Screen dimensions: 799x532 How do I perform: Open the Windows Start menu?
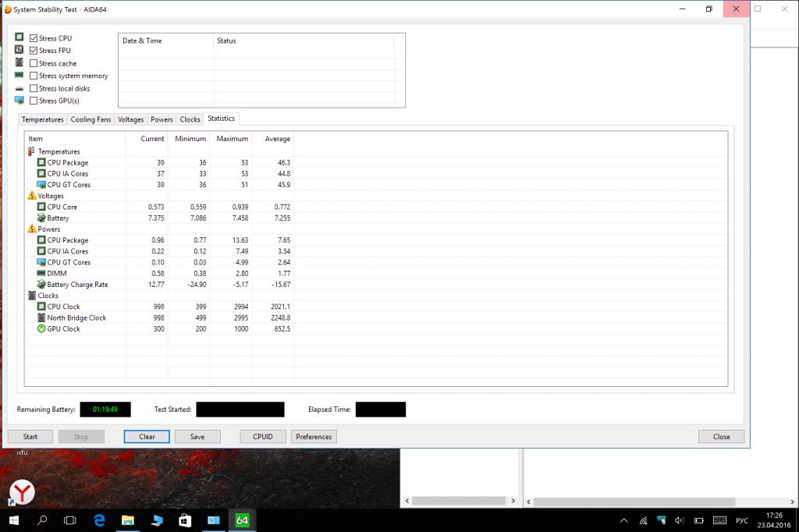click(14, 520)
